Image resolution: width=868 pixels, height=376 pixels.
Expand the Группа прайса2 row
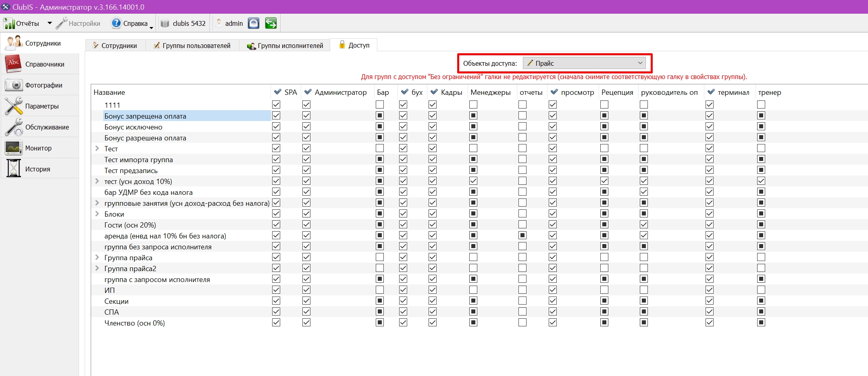click(97, 268)
